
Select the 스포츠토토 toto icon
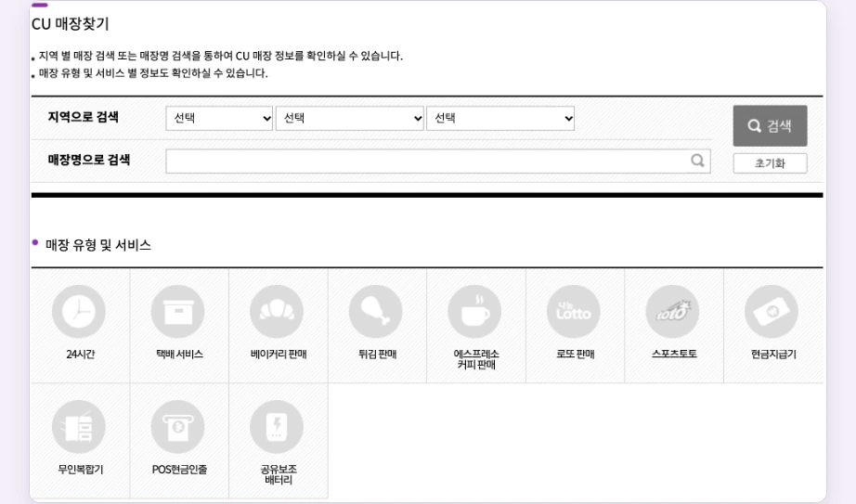click(x=672, y=312)
